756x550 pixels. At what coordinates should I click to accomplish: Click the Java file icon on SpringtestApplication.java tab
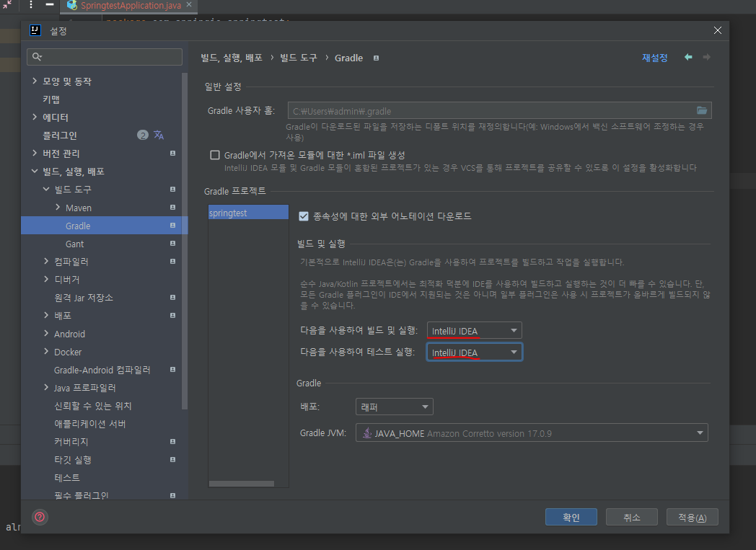click(x=72, y=5)
